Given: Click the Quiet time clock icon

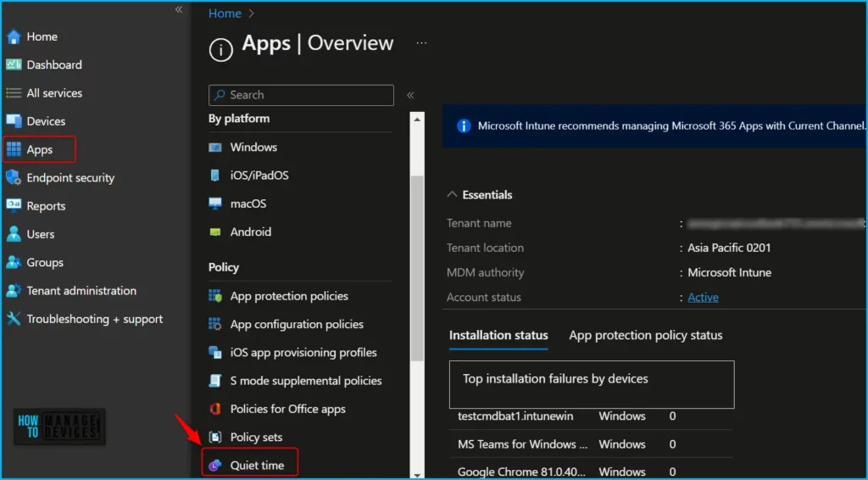Looking at the screenshot, I should point(215,466).
